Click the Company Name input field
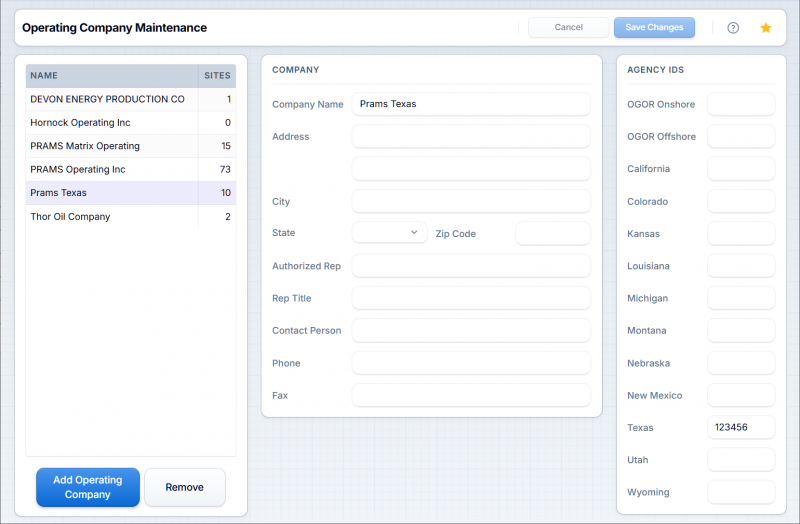The height and width of the screenshot is (524, 800). coord(471,104)
